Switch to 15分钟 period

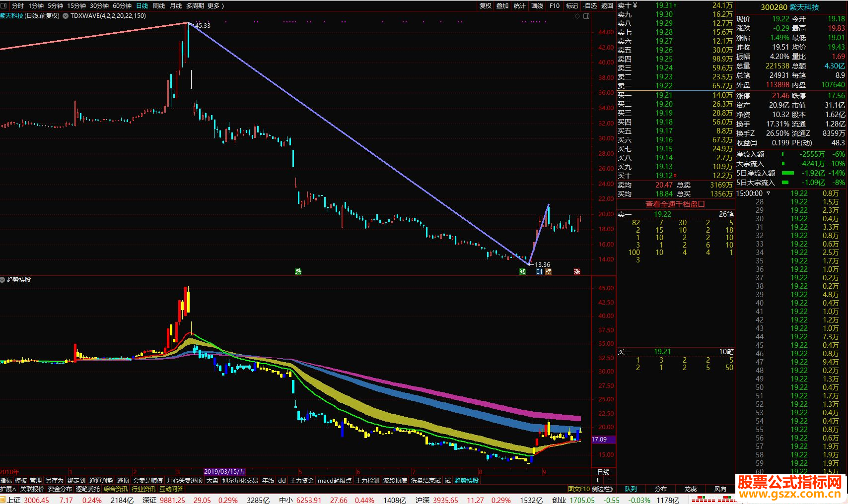[x=76, y=6]
